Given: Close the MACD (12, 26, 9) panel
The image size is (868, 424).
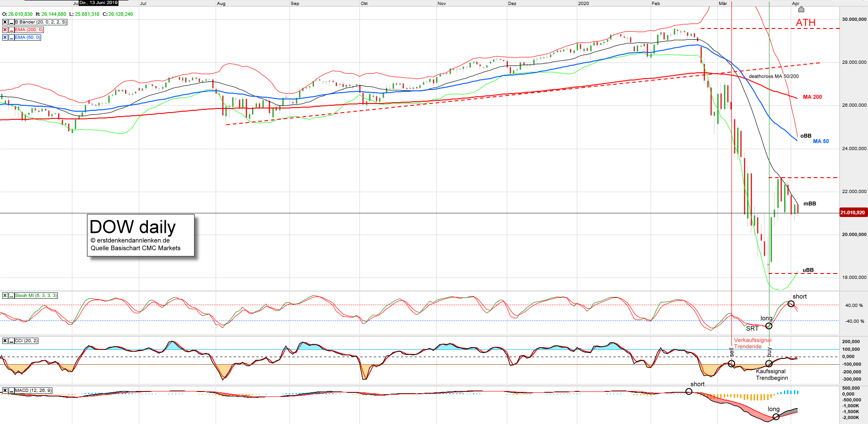Looking at the screenshot, I should (5, 391).
